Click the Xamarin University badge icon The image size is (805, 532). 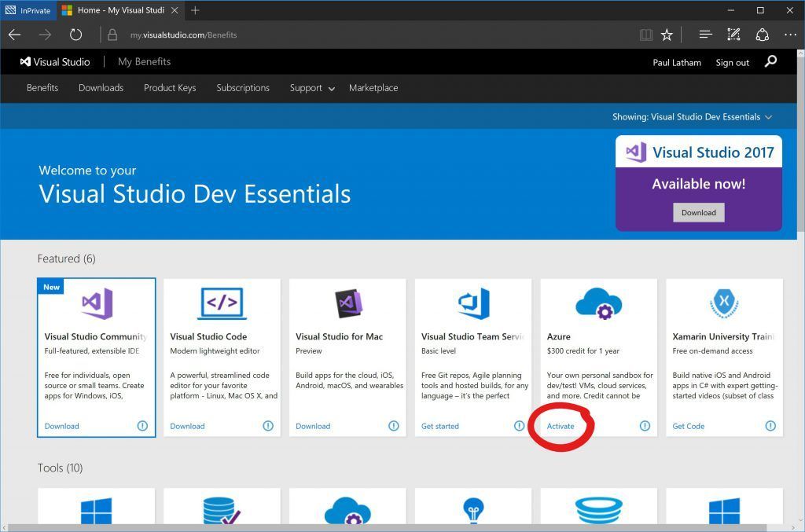724,303
